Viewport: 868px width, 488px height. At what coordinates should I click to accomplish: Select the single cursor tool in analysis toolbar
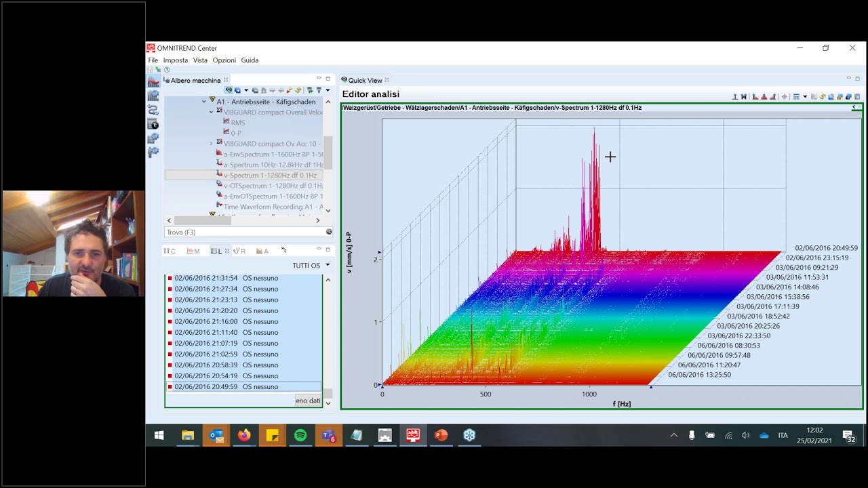(x=735, y=96)
